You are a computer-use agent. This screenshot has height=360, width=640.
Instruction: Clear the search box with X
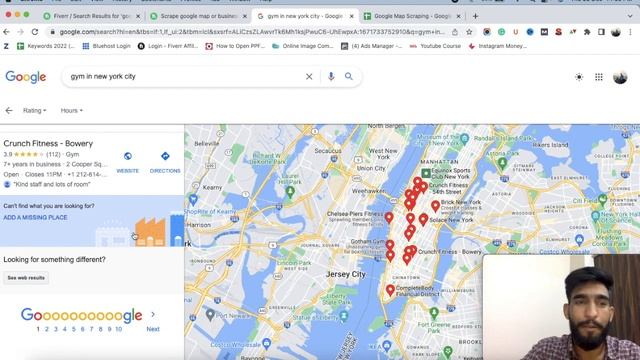point(309,76)
